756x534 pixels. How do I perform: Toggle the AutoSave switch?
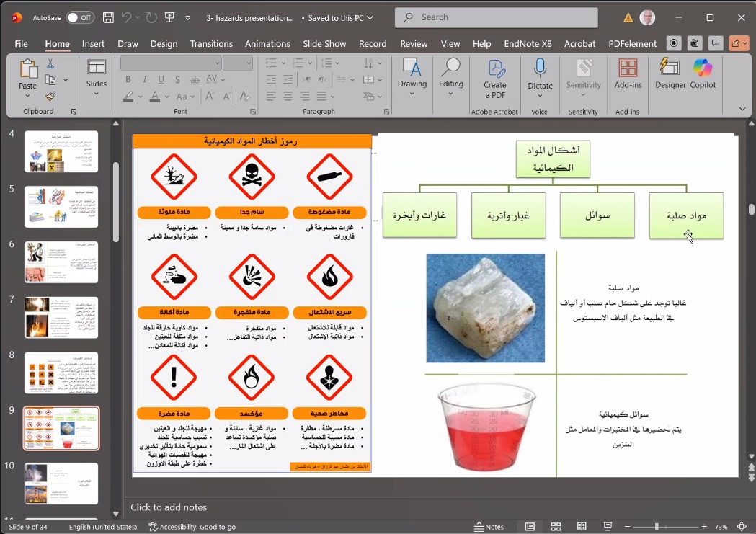pos(80,18)
